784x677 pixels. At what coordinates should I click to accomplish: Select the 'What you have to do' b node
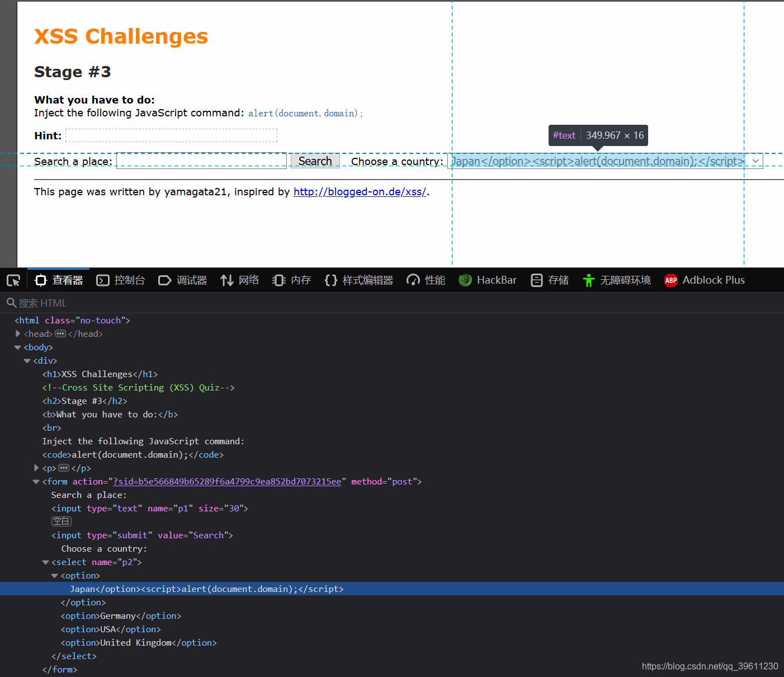coord(110,415)
